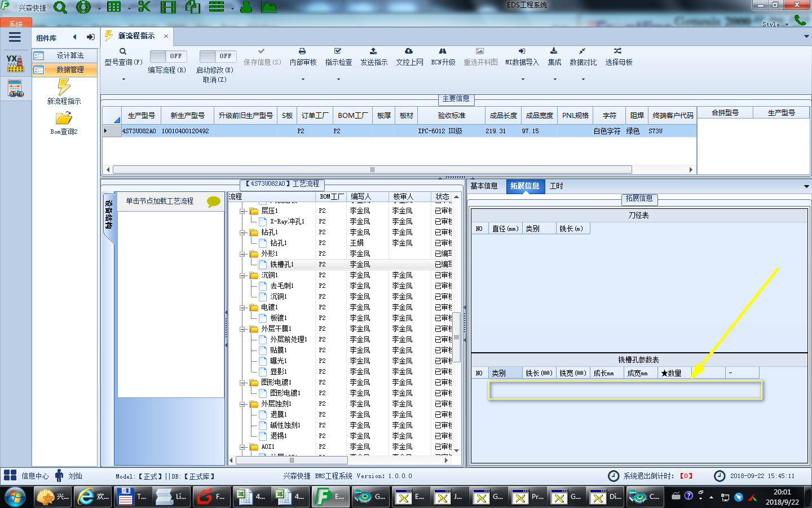Open dropdown arrow under MI数据导入
This screenshot has width=812, height=508.
523,79
